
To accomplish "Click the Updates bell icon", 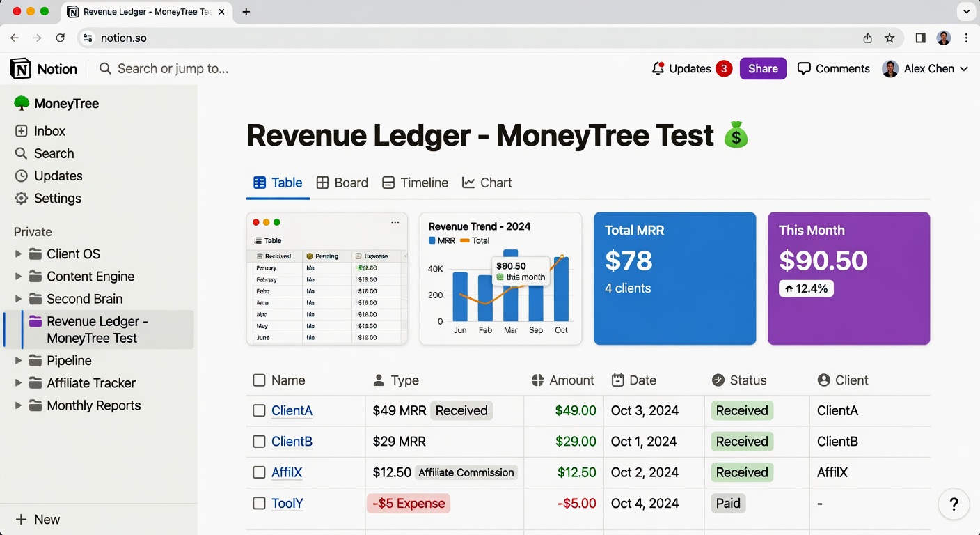I will click(x=658, y=68).
